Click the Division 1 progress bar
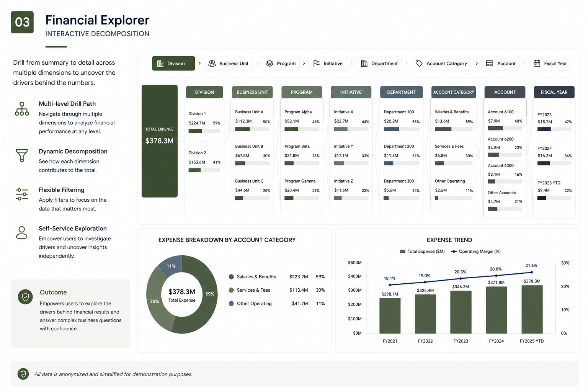Screen dimensions: 588x392 204,131
